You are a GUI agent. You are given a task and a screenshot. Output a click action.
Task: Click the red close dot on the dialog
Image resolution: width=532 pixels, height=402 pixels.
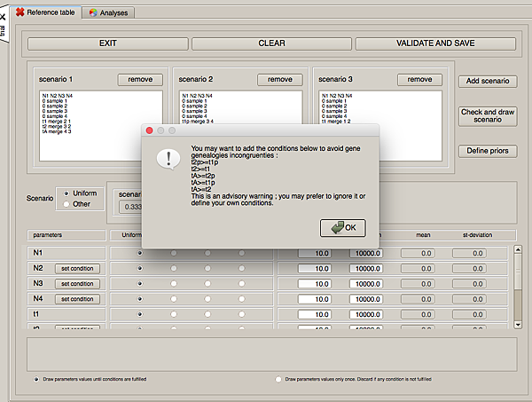[x=149, y=130]
